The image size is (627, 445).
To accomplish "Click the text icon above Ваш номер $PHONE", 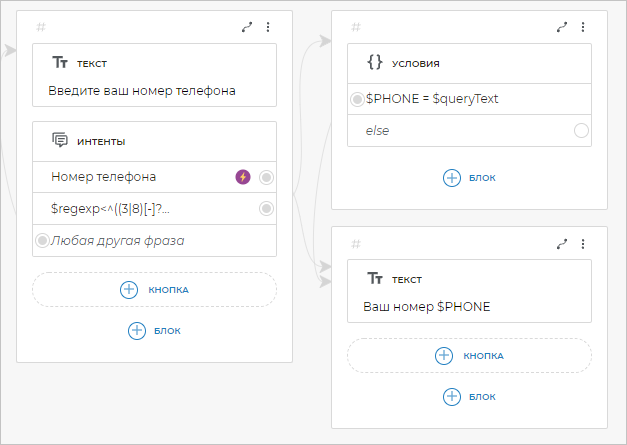I will pyautogui.click(x=375, y=278).
